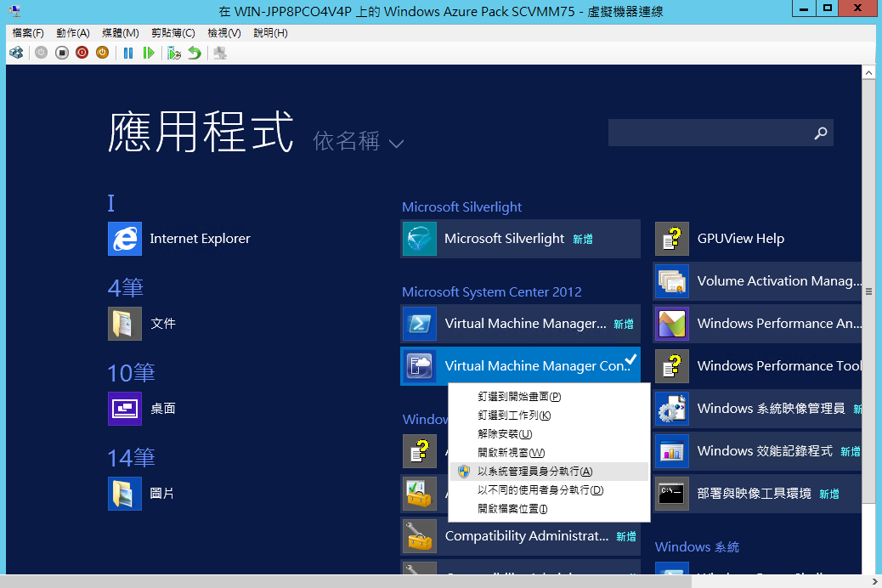Choose 釘選到開始畫面(P) in context menu

[x=549, y=397]
